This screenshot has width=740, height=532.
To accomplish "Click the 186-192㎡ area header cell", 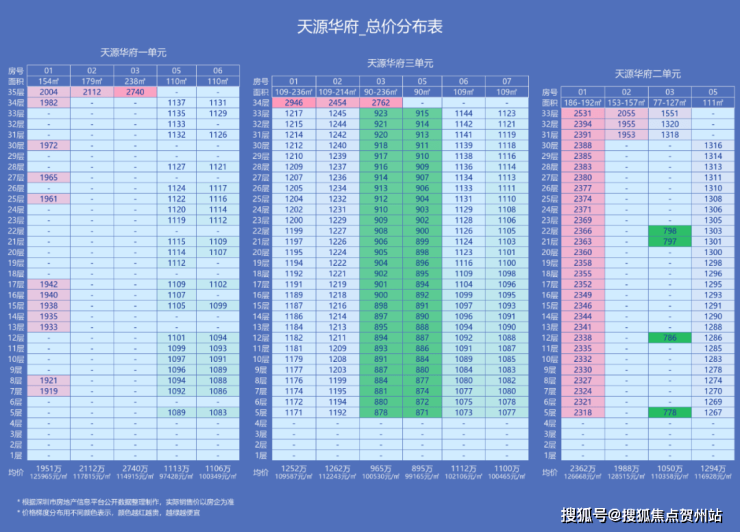I will pyautogui.click(x=582, y=102).
